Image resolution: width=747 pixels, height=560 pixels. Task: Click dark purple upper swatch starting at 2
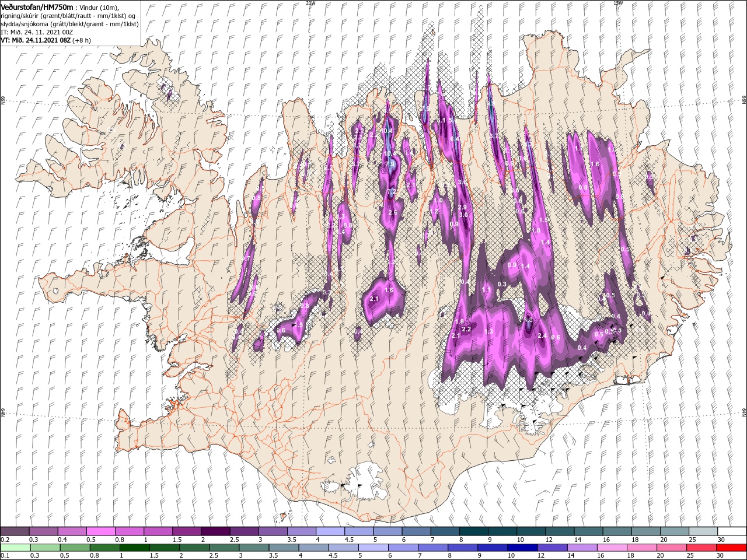click(215, 531)
